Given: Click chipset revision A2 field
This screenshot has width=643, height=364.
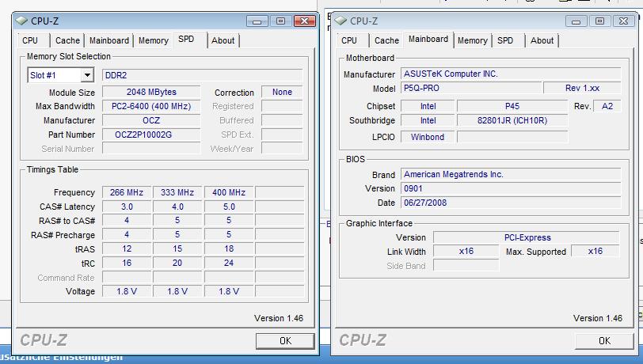Looking at the screenshot, I should [x=607, y=107].
